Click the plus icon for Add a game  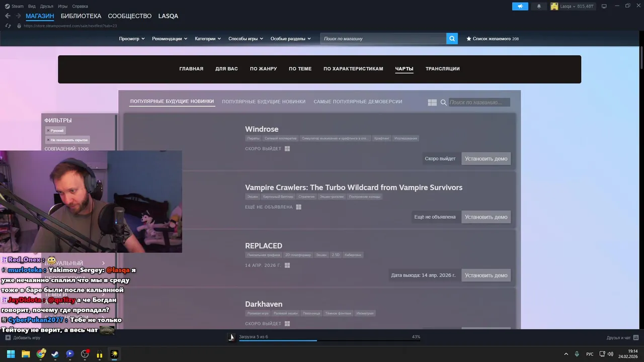coord(8,337)
